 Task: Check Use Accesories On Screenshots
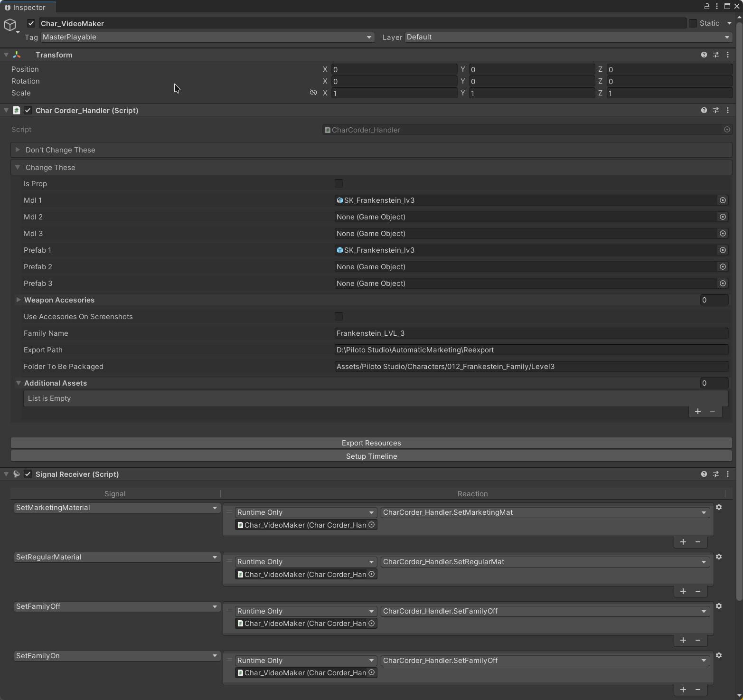338,316
